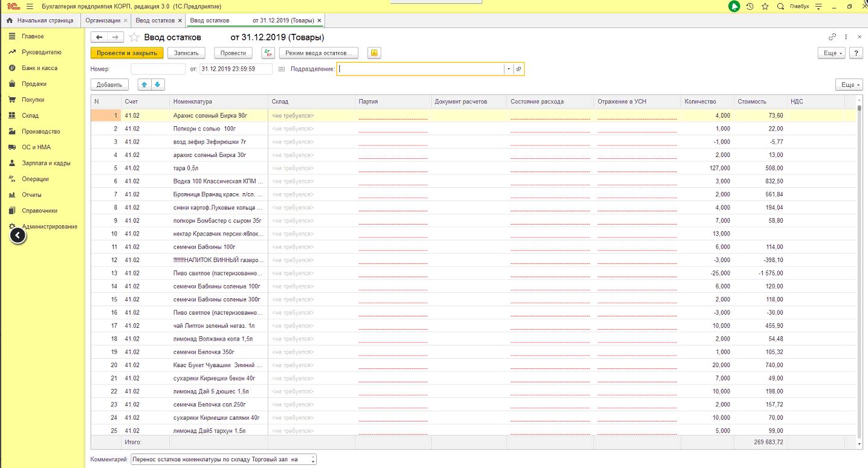Click the yellow info icon button
Image resolution: width=868 pixels, height=468 pixels.
(x=374, y=53)
